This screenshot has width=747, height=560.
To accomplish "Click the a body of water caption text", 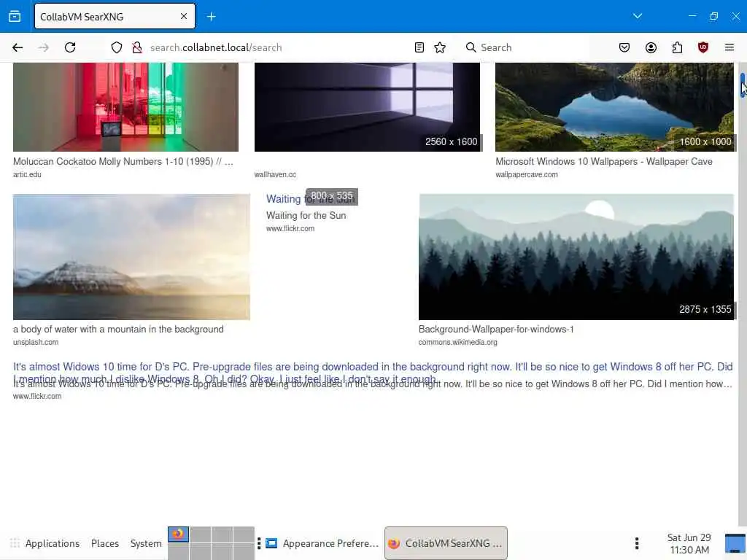I will coord(118,330).
